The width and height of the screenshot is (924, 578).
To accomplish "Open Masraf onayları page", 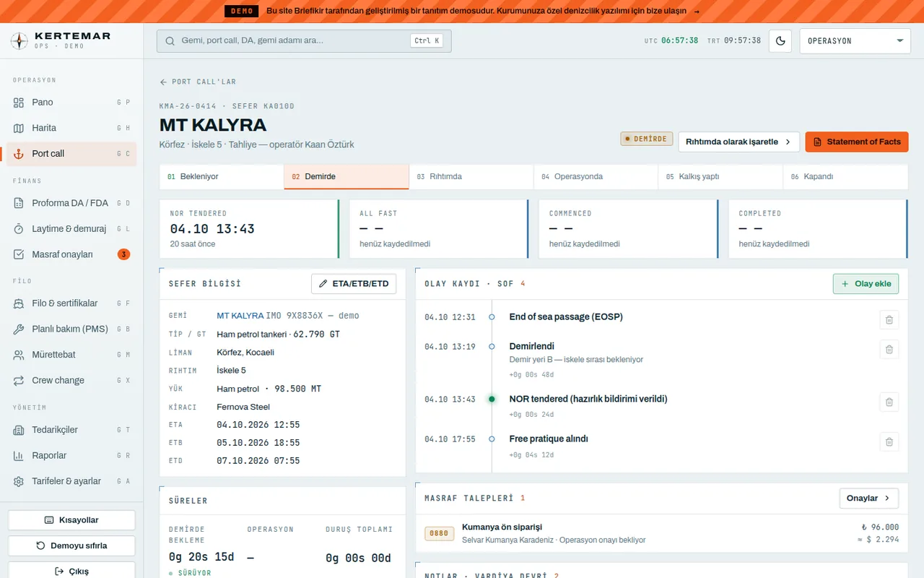I will click(x=71, y=254).
